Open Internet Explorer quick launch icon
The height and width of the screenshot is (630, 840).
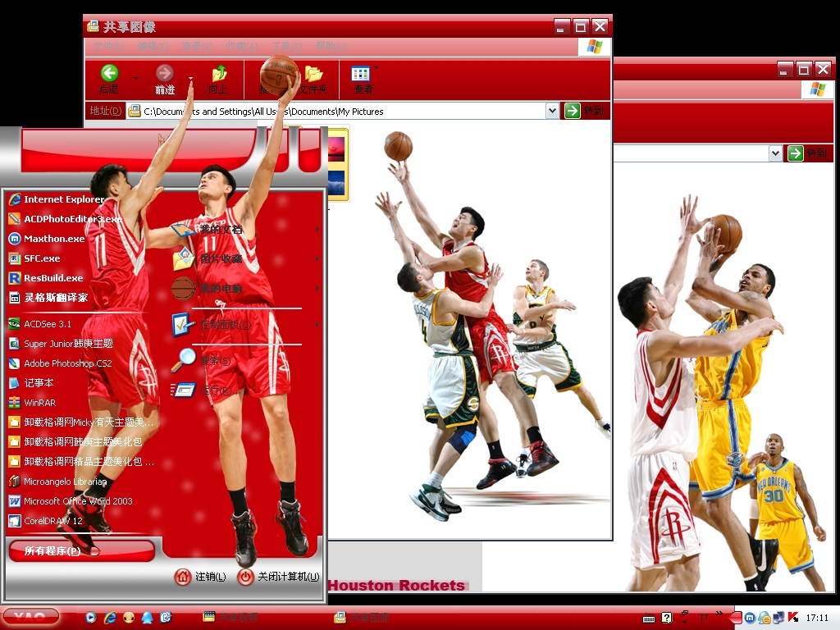tap(110, 618)
